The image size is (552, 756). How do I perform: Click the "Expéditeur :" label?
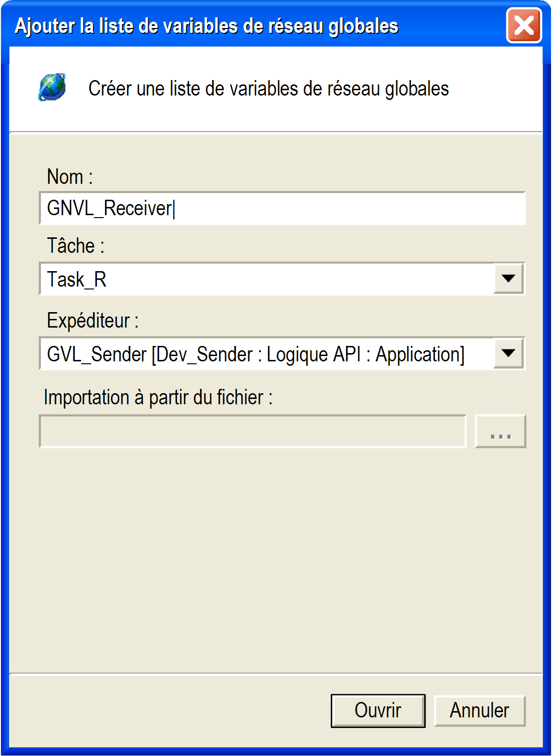coord(93,321)
